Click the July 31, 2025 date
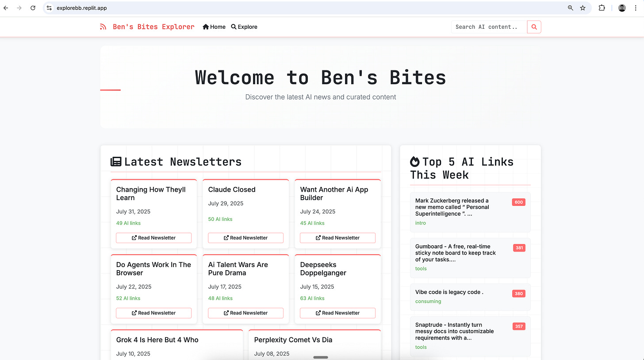 tap(133, 212)
